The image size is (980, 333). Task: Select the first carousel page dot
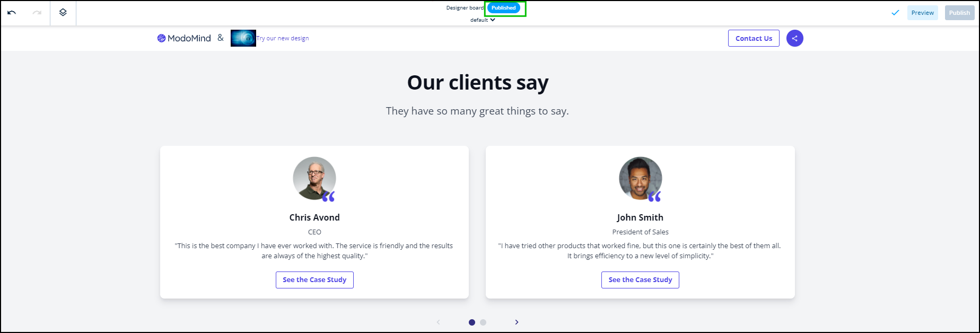click(472, 322)
